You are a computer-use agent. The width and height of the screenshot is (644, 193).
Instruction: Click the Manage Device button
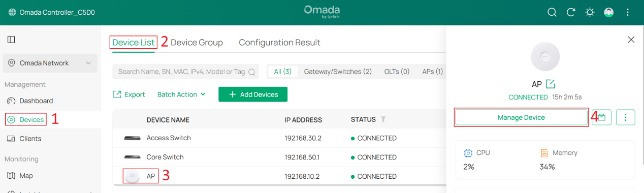[521, 117]
